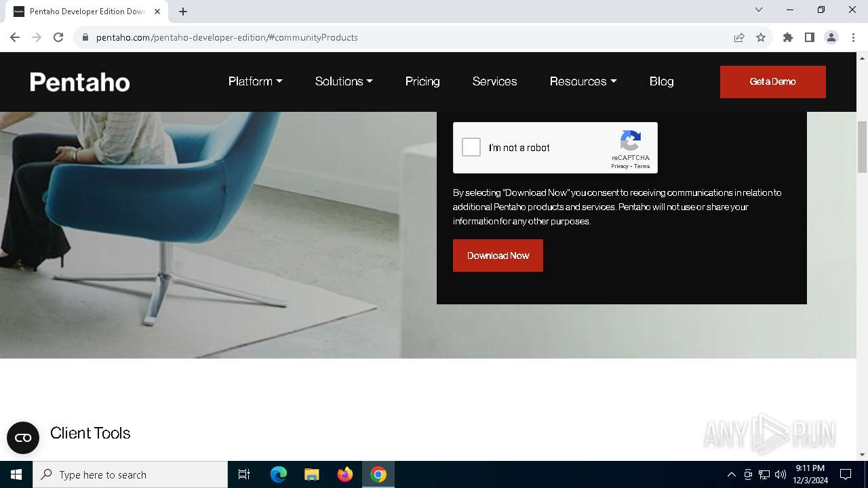
Task: Click the Download Now button
Action: click(x=498, y=256)
